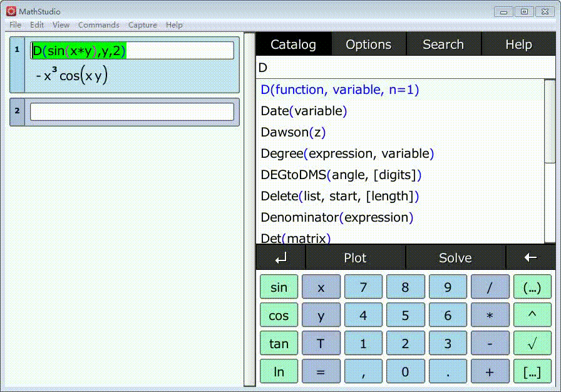Click the equals sign key
561x392 pixels.
(x=321, y=371)
